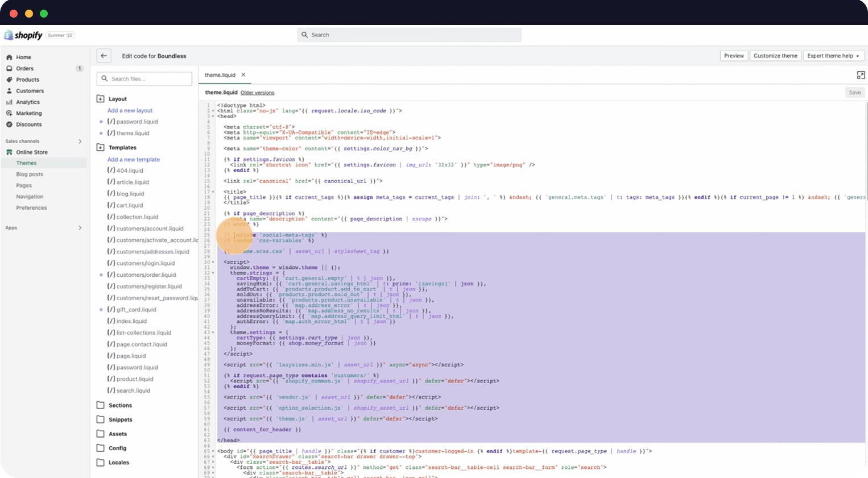Click the Online Store icon
This screenshot has width=868, height=478.
9,152
